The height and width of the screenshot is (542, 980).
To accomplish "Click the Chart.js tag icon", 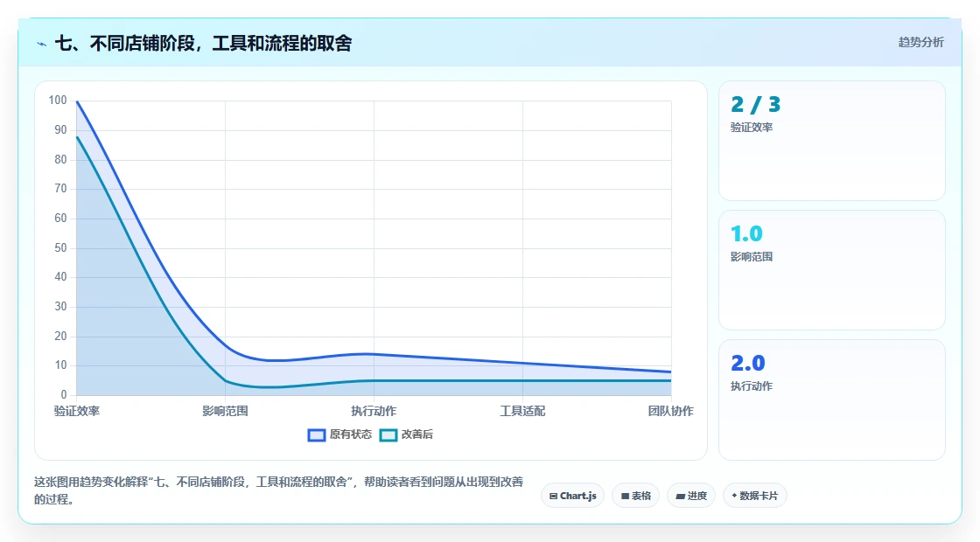I will pos(553,497).
